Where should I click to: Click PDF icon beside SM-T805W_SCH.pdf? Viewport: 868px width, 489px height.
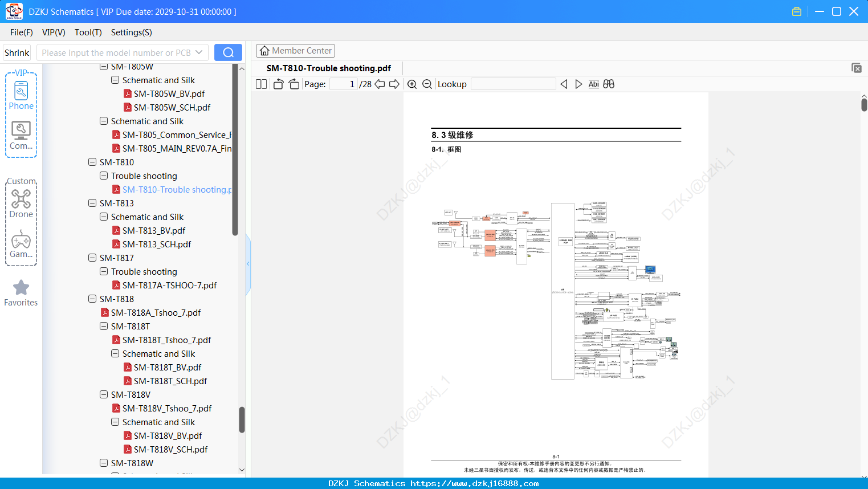(128, 108)
